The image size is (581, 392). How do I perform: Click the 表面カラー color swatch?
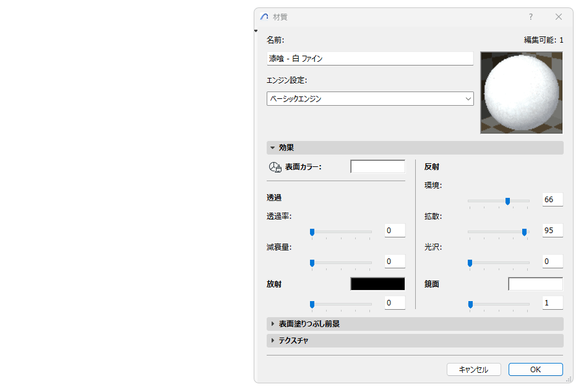click(377, 166)
